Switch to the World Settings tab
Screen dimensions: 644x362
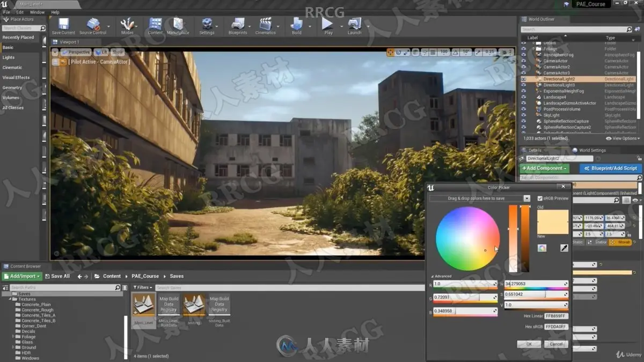tap(592, 150)
